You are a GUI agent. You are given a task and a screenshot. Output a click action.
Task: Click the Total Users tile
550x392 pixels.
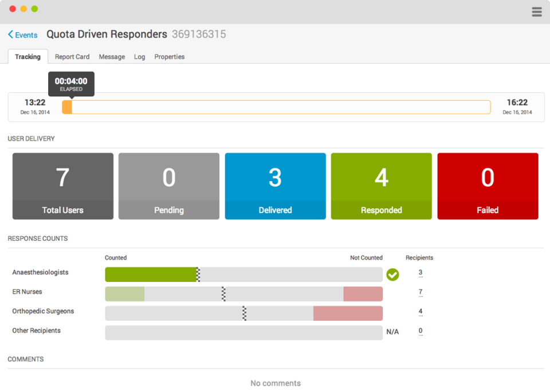tap(63, 186)
